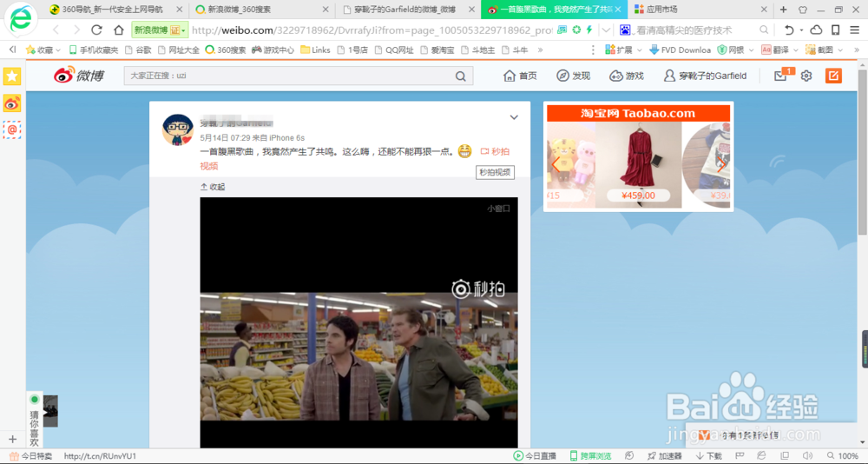Click the orange compose post button

tap(833, 76)
